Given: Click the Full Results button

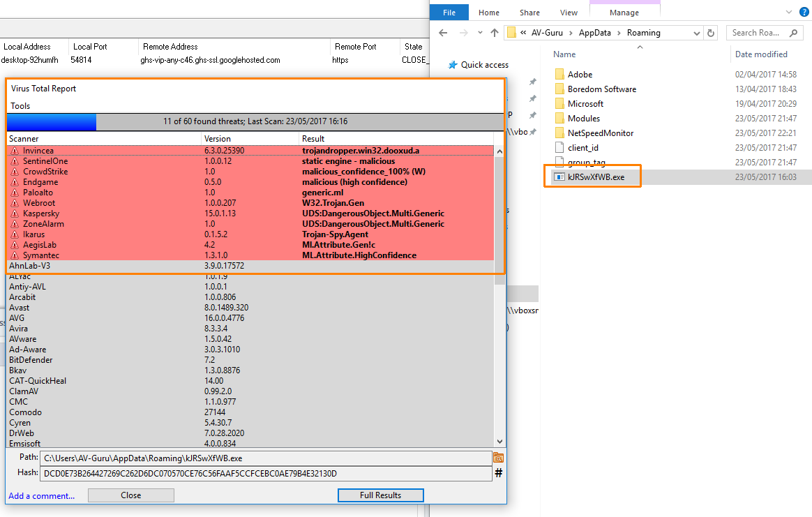Looking at the screenshot, I should (380, 495).
